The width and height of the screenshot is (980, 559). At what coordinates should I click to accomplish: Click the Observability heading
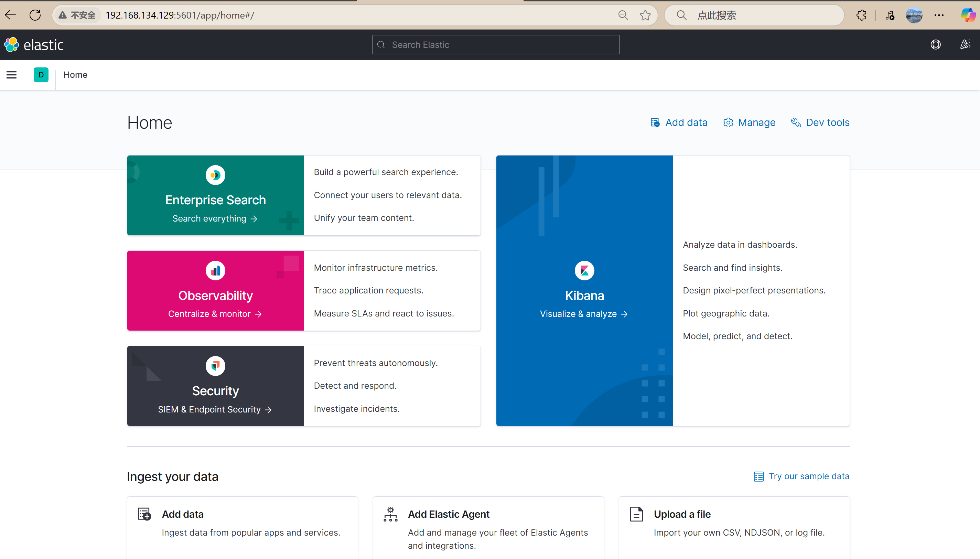(215, 295)
